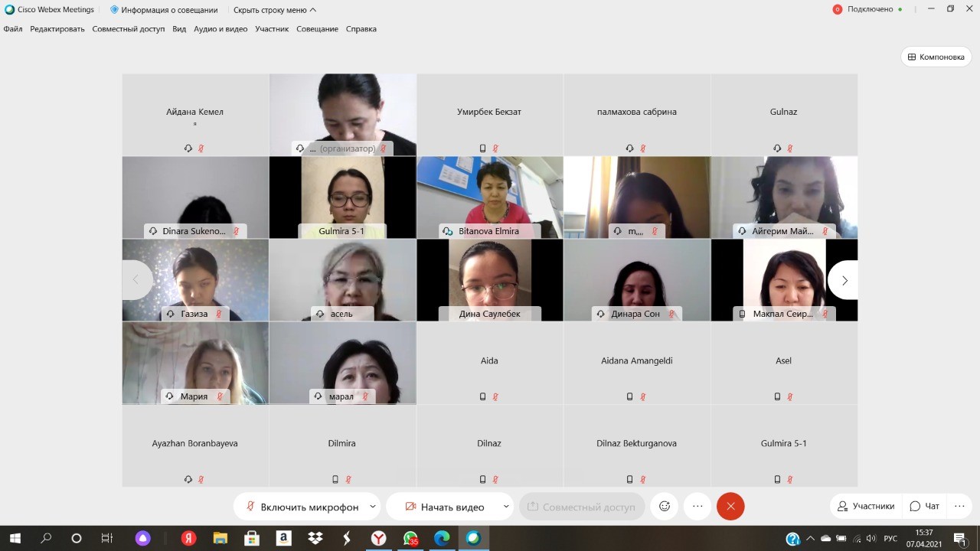980x551 pixels.
Task: Click the Совместный доступ share button
Action: (581, 507)
